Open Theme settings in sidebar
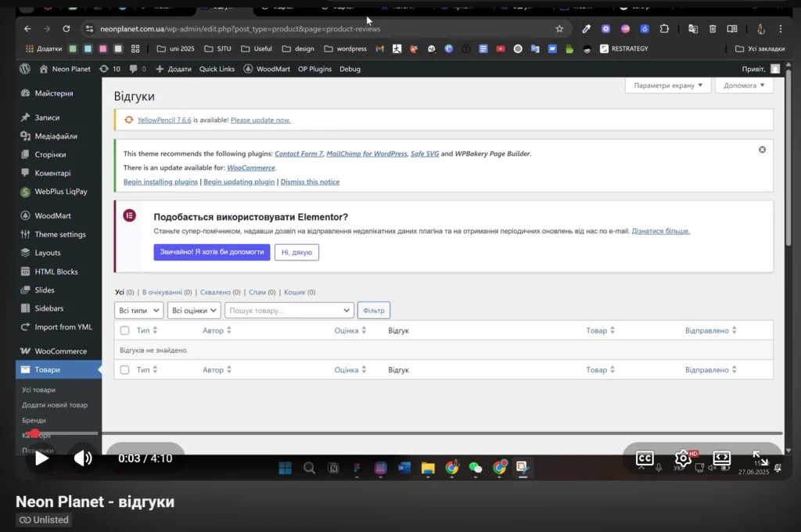The height and width of the screenshot is (532, 801). (x=59, y=234)
